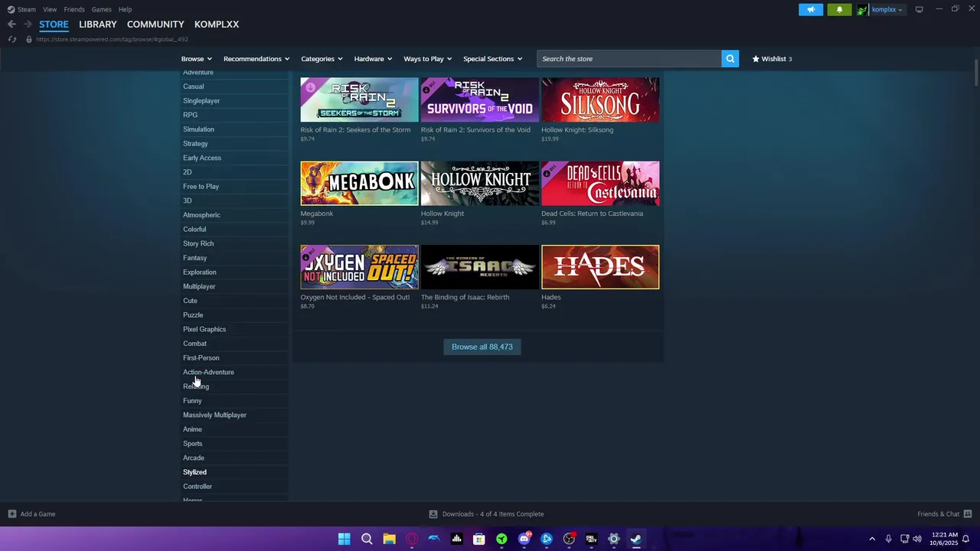980x551 pixels.
Task: Open the Help menu
Action: click(125, 9)
